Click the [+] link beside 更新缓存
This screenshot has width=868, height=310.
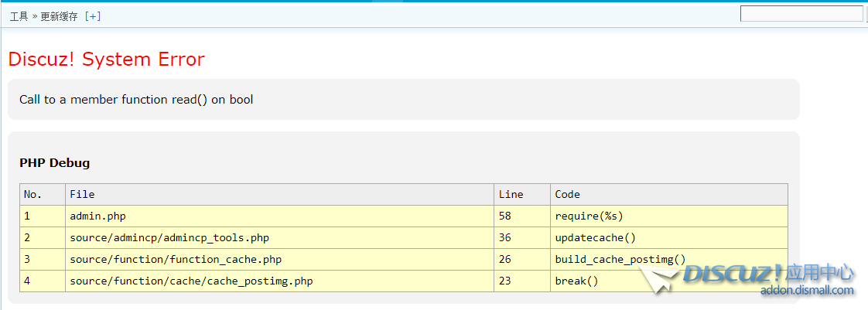click(x=92, y=16)
